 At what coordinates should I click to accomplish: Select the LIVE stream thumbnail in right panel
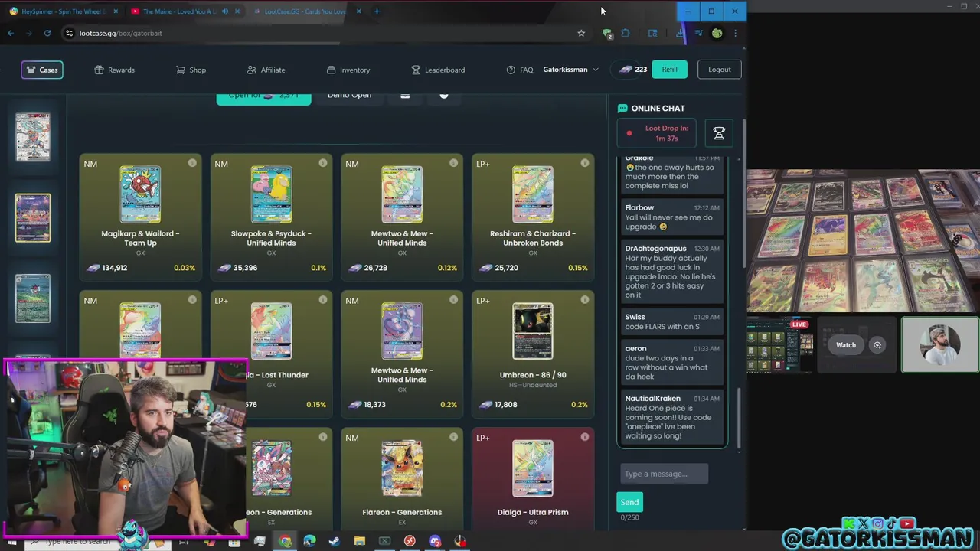[x=780, y=345]
